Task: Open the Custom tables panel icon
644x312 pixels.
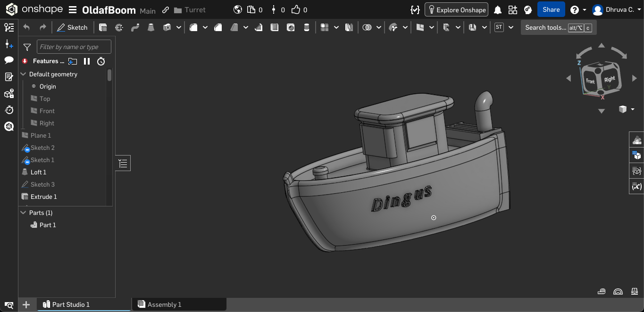Action: pyautogui.click(x=636, y=171)
